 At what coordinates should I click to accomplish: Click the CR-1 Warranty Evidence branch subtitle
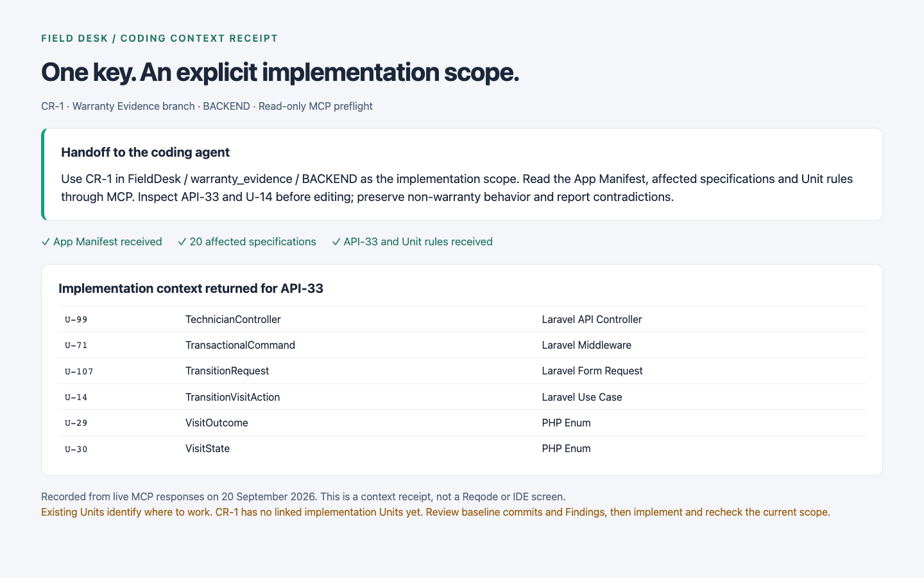tap(207, 106)
